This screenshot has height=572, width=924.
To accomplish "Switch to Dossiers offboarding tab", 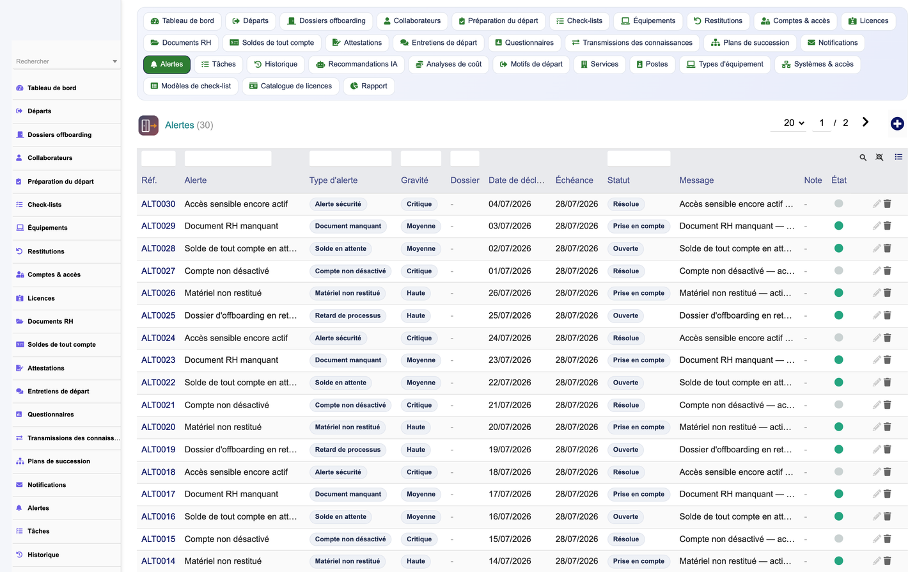I will (326, 21).
